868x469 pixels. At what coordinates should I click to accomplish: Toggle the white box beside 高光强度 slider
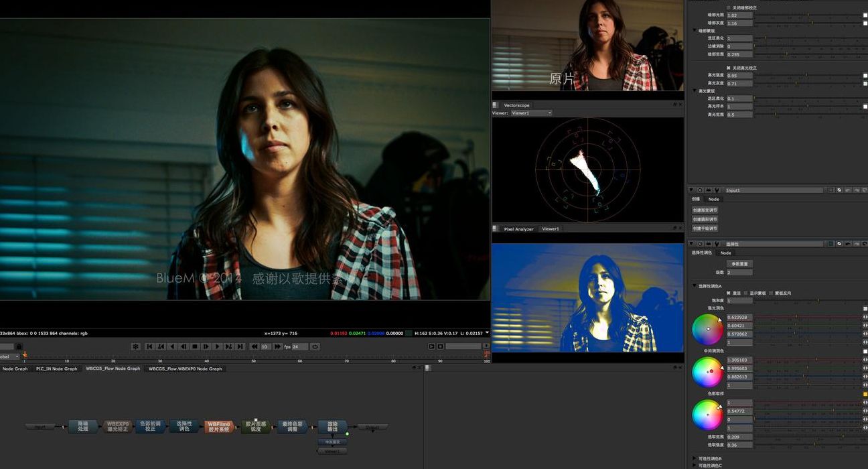(865, 75)
